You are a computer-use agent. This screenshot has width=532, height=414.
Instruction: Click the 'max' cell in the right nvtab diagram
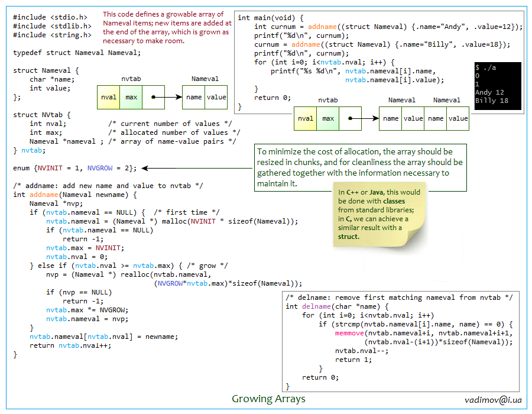(327, 119)
